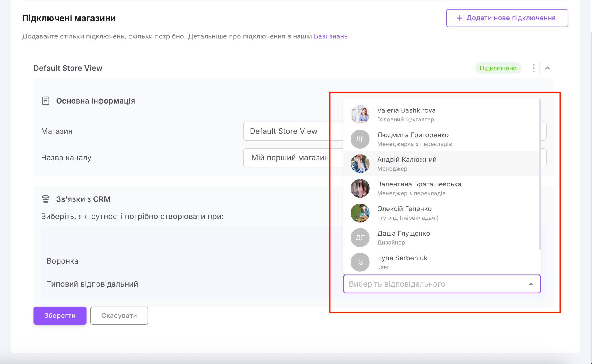Click the three-dot store options icon
The width and height of the screenshot is (592, 364).
(534, 68)
